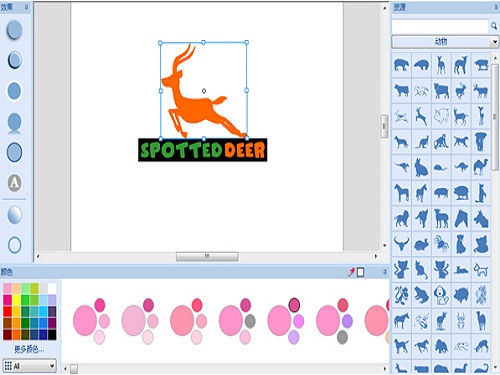Click the canvas horizontal scrollbar thumb

tap(207, 256)
